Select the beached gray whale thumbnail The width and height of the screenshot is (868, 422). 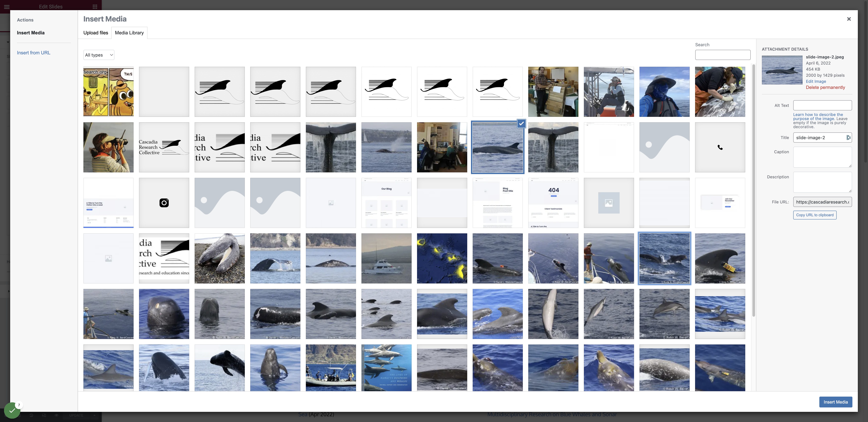pyautogui.click(x=220, y=258)
